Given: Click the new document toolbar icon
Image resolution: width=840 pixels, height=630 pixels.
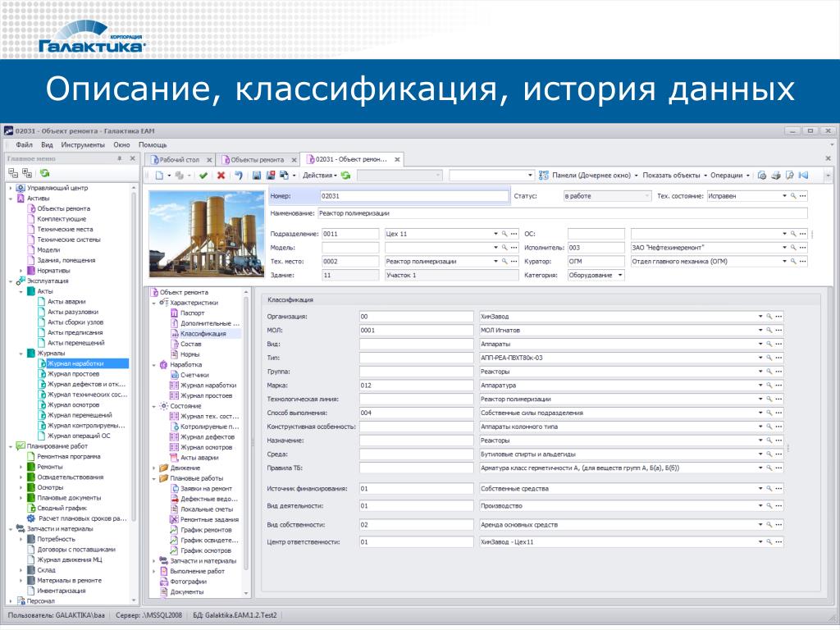Looking at the screenshot, I should pos(159,176).
